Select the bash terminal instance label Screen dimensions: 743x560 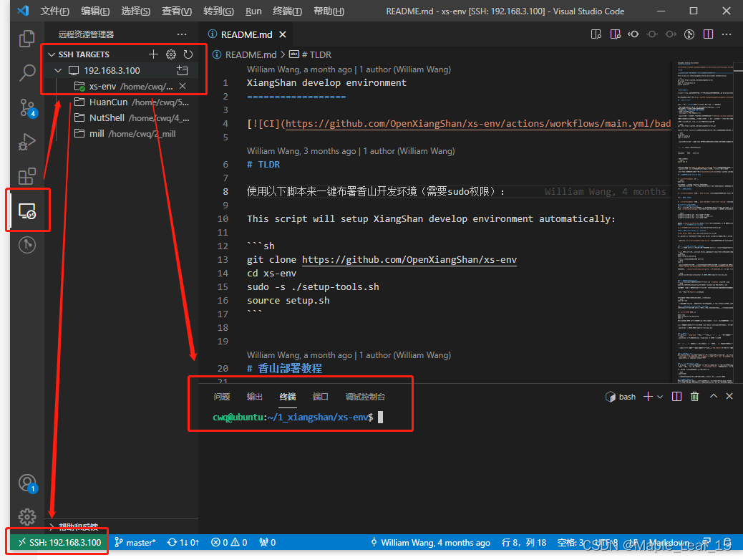(x=621, y=397)
